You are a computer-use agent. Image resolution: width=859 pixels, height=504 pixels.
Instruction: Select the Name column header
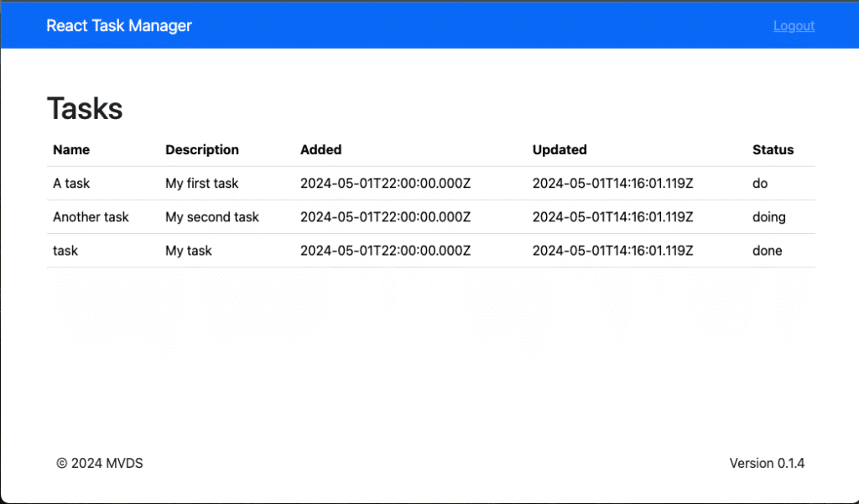click(71, 149)
